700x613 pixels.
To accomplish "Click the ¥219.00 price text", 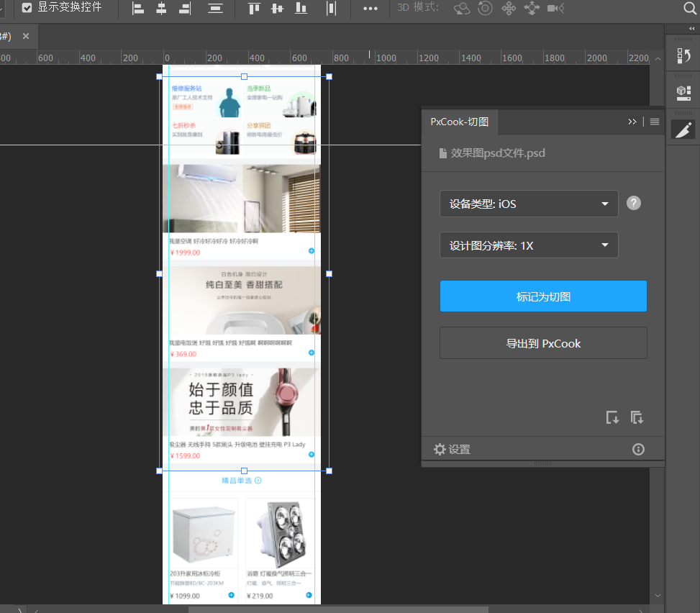I will [x=260, y=596].
